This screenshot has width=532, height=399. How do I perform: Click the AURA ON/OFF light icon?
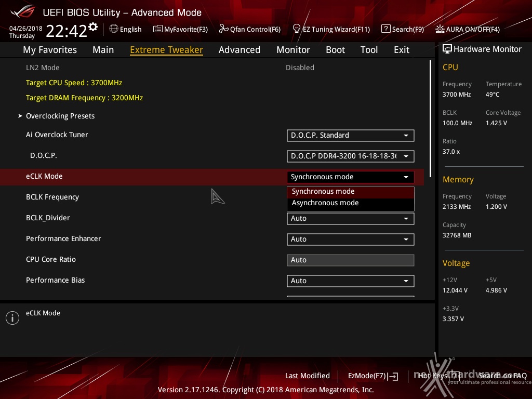pos(440,29)
